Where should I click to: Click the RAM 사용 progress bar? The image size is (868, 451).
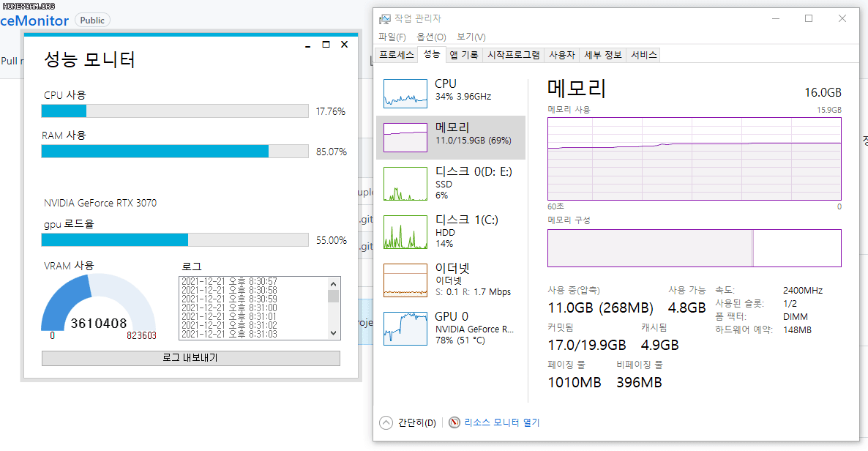[175, 152]
